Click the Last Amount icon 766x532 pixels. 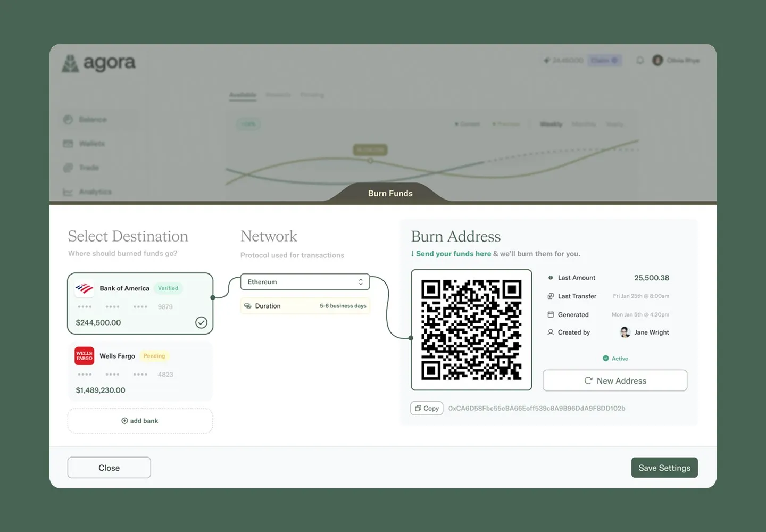tap(551, 278)
